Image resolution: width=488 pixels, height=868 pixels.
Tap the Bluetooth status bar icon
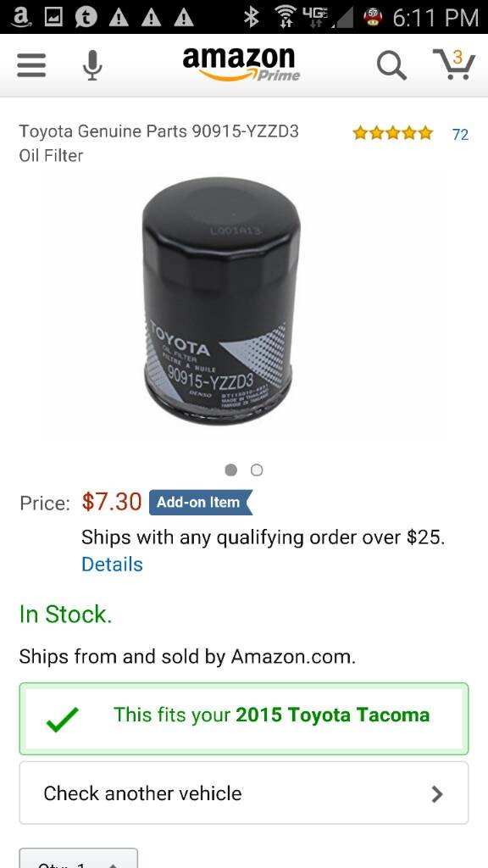(x=252, y=18)
